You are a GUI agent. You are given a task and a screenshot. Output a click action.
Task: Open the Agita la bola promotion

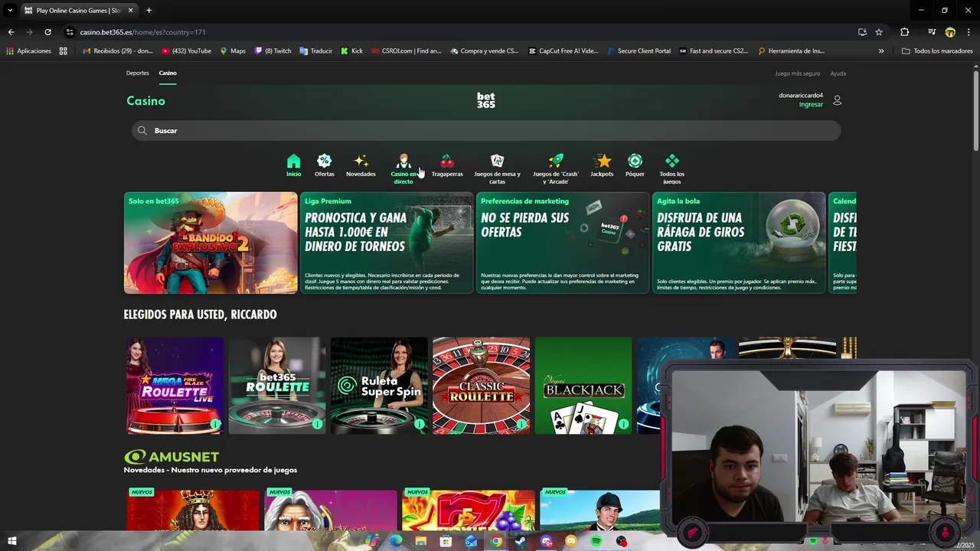(x=739, y=243)
